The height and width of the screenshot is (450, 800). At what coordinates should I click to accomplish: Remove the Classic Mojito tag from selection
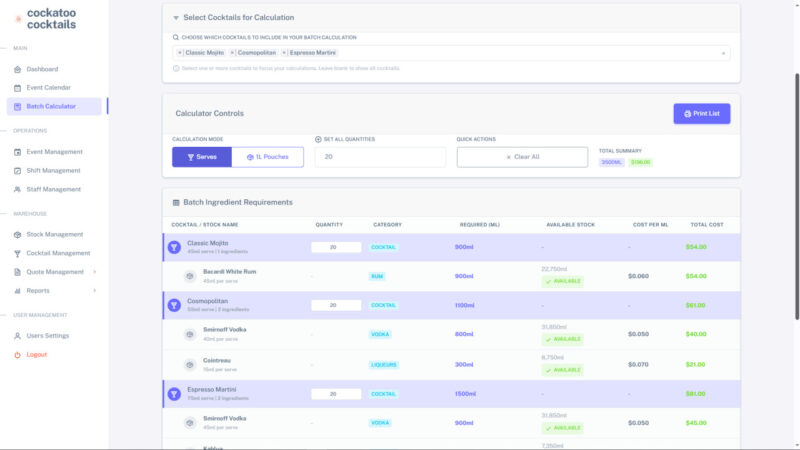tap(180, 52)
